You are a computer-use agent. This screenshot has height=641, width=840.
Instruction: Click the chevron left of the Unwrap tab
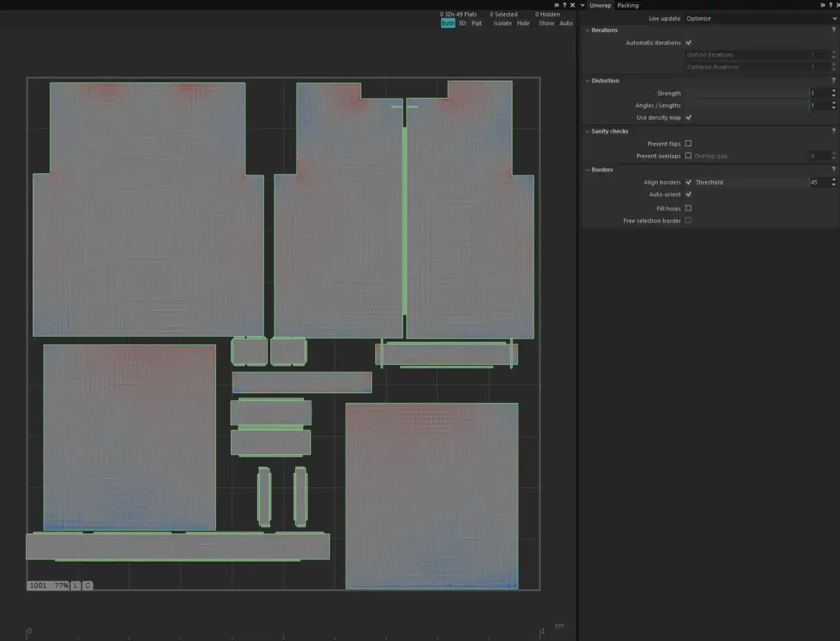582,5
